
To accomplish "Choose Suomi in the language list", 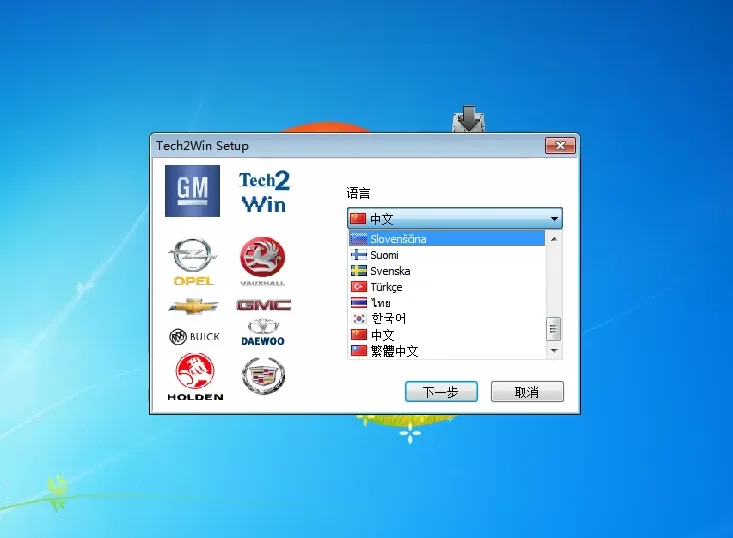I will (447, 255).
